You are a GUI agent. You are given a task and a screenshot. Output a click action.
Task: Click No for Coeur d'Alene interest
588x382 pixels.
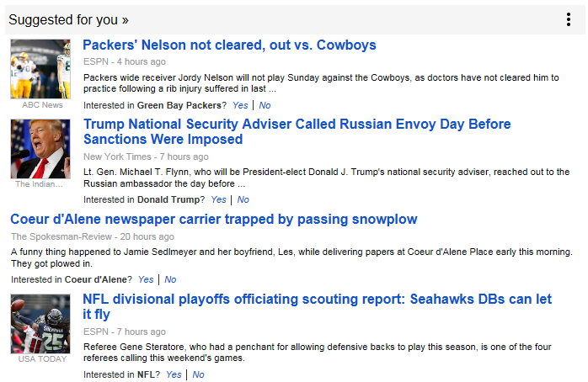[x=170, y=279]
